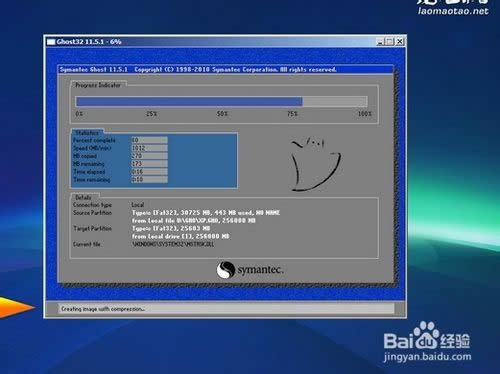This screenshot has width=500, height=374.
Task: Select the Speed value 1012
Action: pos(149,148)
